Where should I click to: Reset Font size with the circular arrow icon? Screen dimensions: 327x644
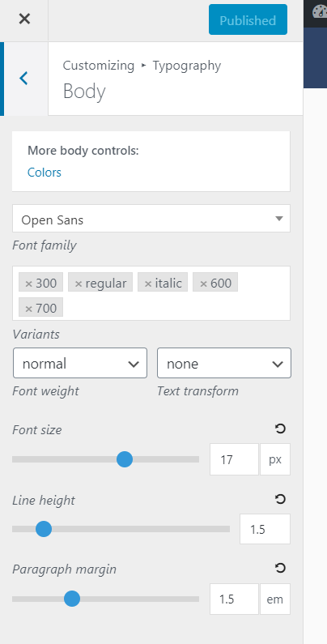(280, 429)
